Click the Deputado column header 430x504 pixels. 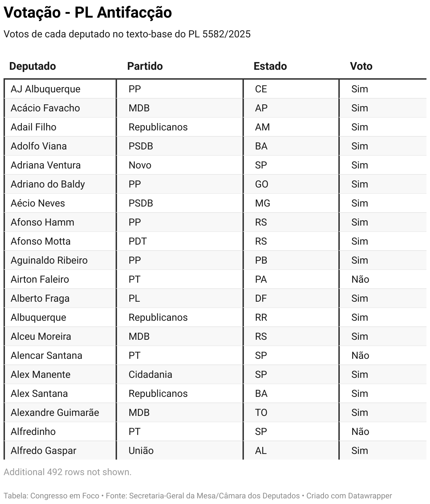(32, 66)
